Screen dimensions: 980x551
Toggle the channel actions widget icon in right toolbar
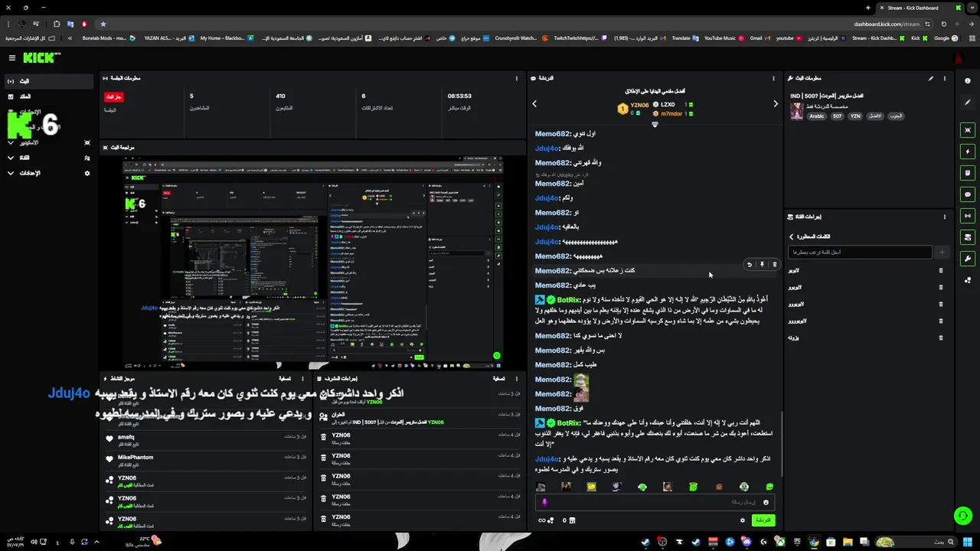tap(968, 237)
